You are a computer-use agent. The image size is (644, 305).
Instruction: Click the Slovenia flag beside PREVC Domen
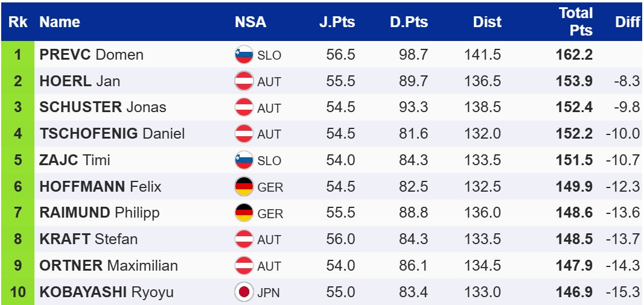click(x=244, y=55)
